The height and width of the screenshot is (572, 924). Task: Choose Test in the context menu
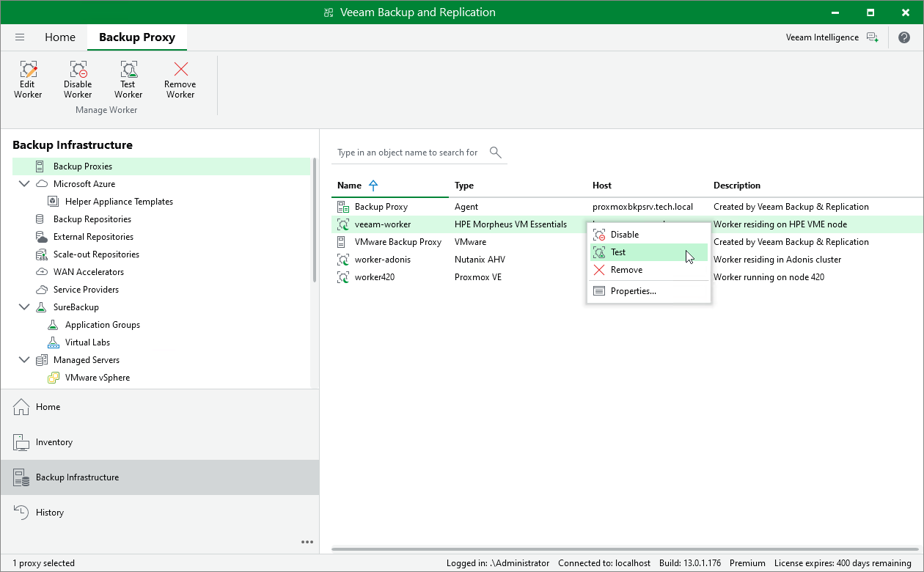click(649, 252)
